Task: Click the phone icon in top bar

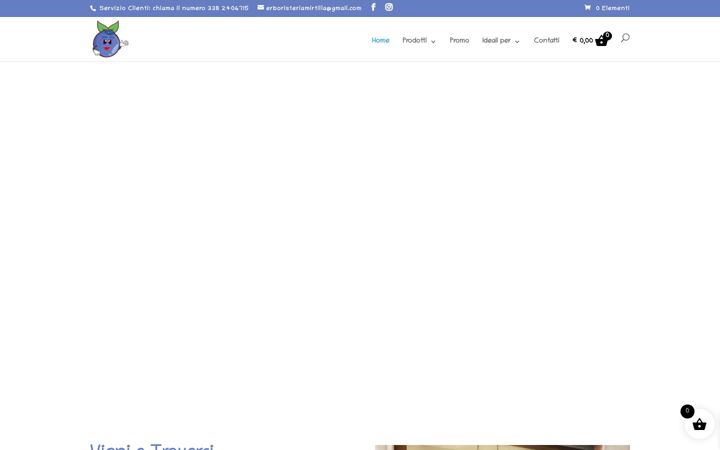Action: click(x=93, y=8)
